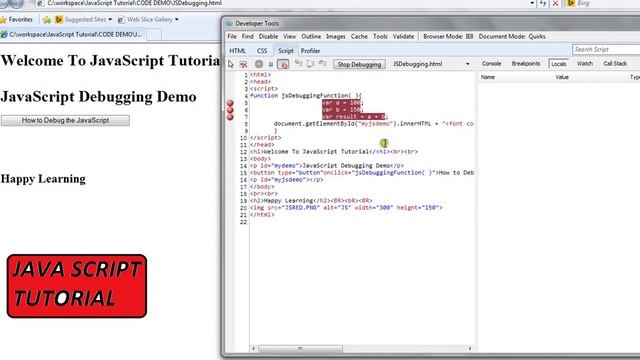Open the Tools menu
Screen dimensions: 640x360
click(x=380, y=37)
